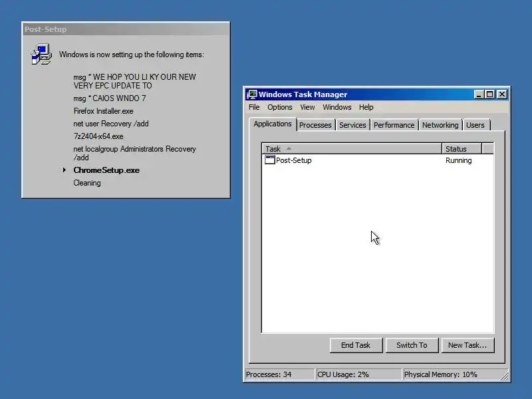Switch to the Networking tab

click(440, 125)
